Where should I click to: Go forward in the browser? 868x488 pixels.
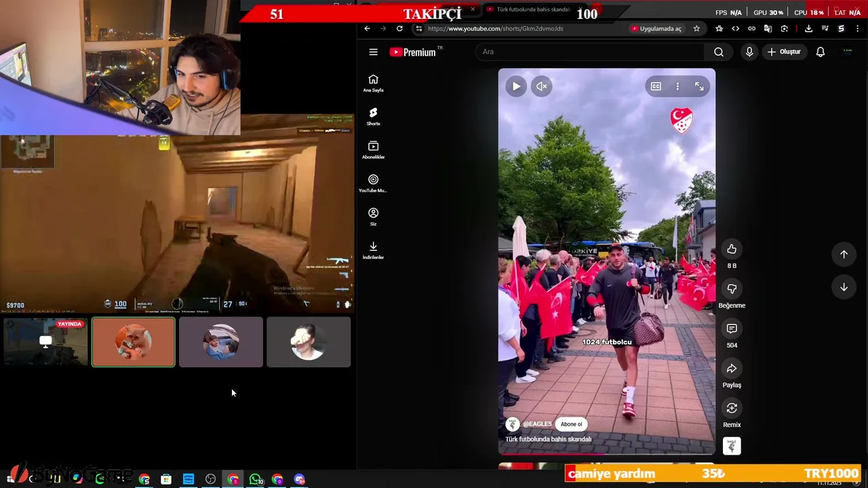(x=383, y=28)
